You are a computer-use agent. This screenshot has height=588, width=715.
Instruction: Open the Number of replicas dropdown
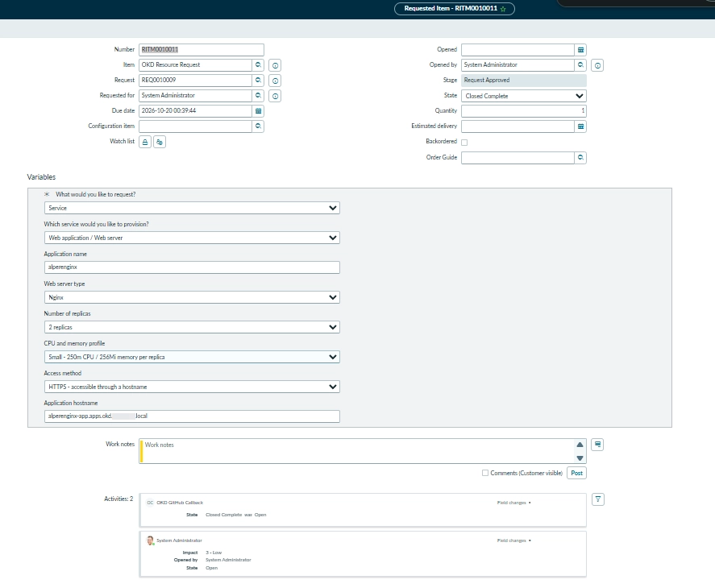pos(192,327)
